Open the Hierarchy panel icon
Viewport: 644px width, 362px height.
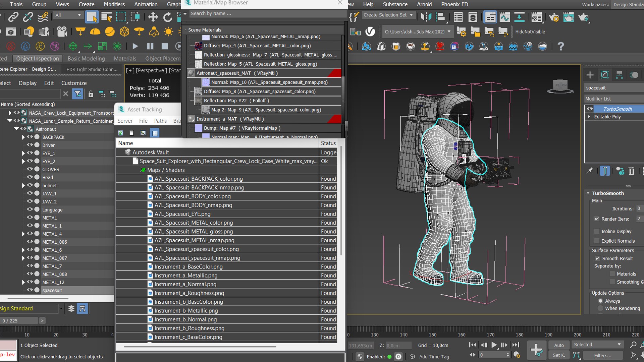pos(620,75)
